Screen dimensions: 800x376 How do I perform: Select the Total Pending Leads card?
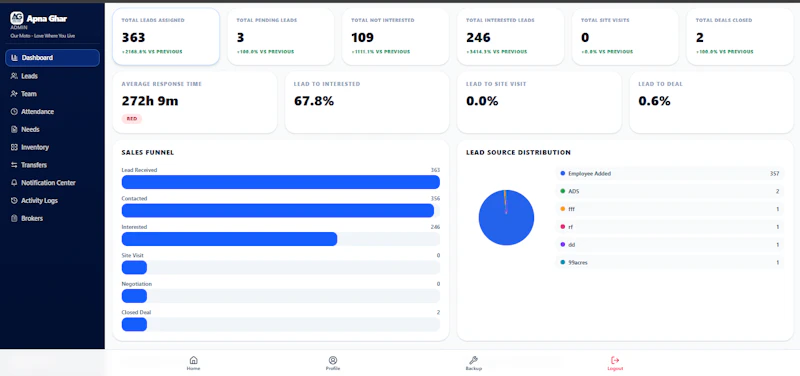point(281,37)
